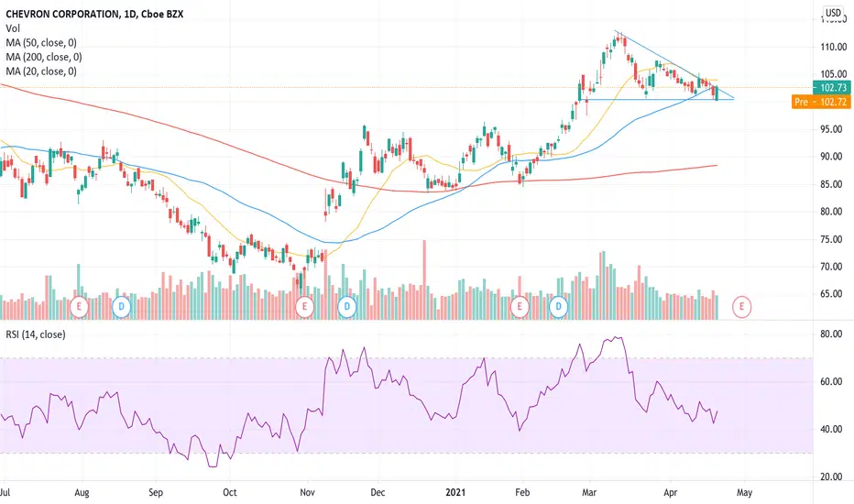Image resolution: width=854 pixels, height=504 pixels.
Task: Select the dividend D marker in mid-February
Action: pyautogui.click(x=558, y=307)
